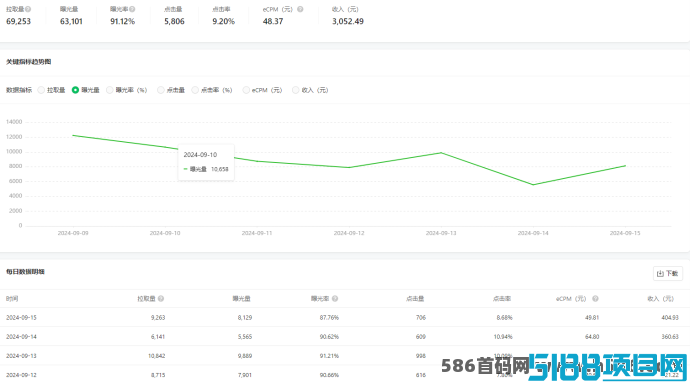Click the 9,889 曝光量 cell

(x=245, y=356)
